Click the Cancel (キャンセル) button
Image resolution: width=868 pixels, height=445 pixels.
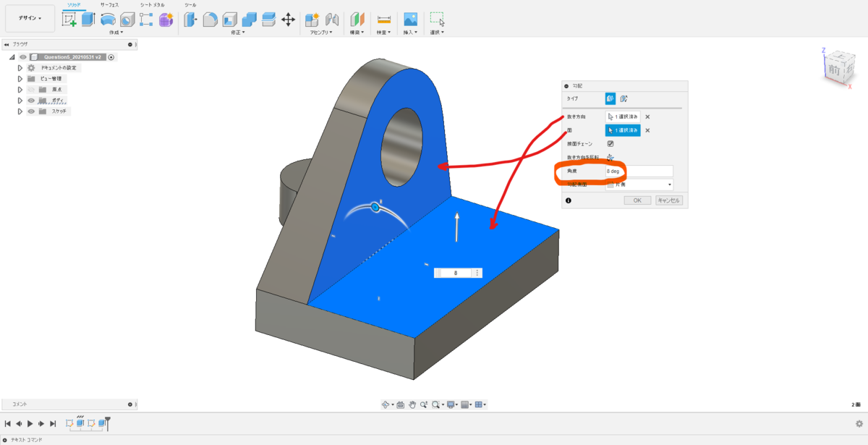coord(668,200)
